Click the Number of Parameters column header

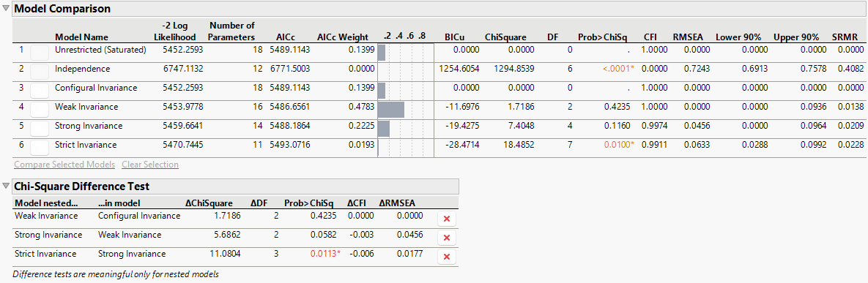(232, 31)
